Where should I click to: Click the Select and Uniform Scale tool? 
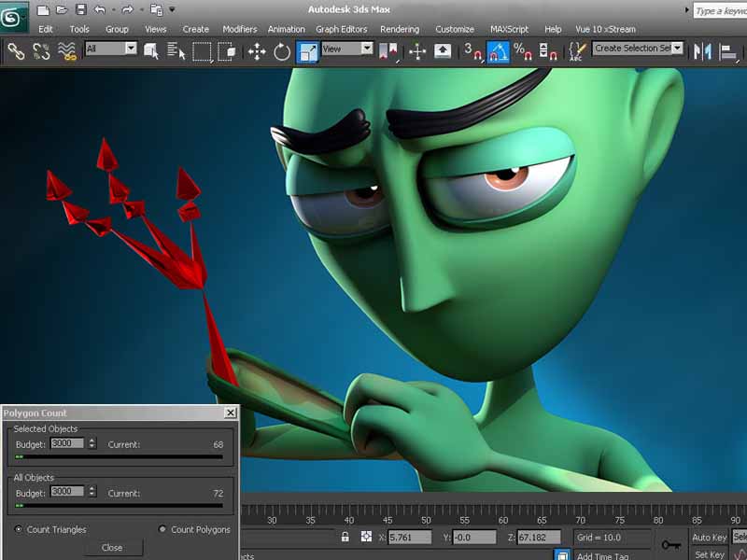(307, 51)
